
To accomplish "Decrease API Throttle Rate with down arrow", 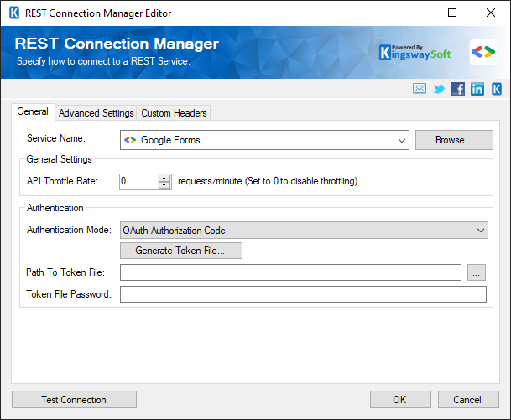I will coord(164,185).
